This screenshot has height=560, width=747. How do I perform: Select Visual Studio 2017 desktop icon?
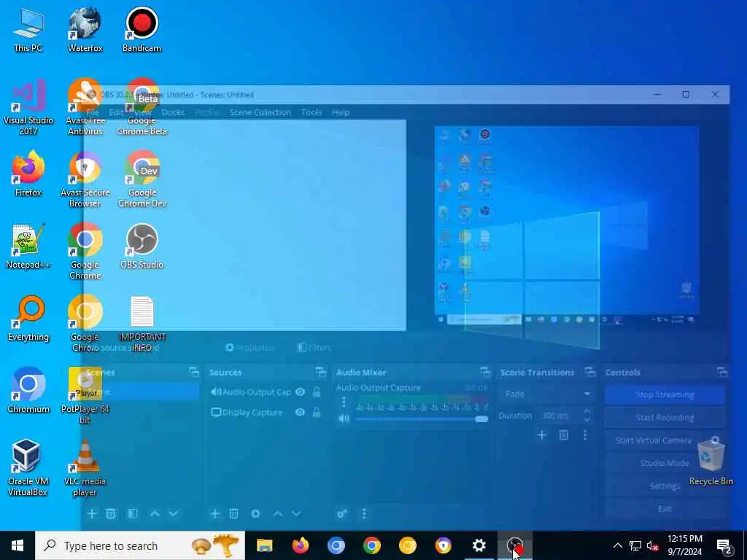pos(28,108)
